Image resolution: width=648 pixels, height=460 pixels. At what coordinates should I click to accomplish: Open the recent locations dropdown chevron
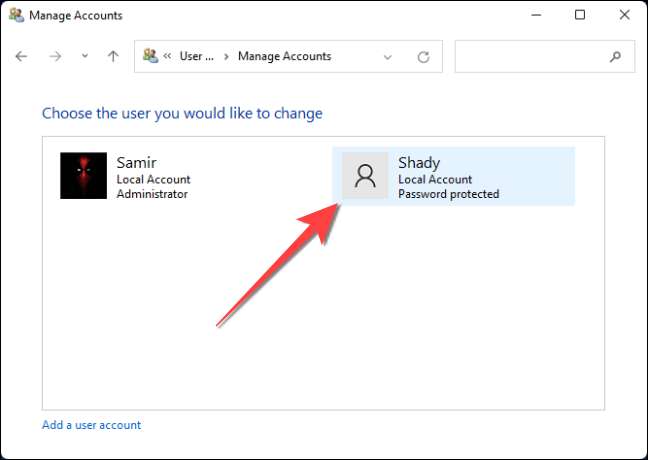click(x=84, y=57)
